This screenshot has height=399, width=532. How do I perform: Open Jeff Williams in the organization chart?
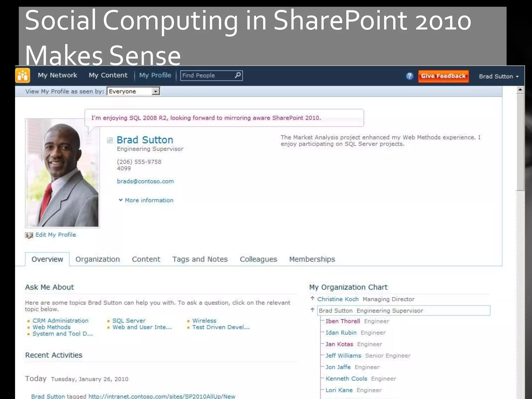point(343,356)
